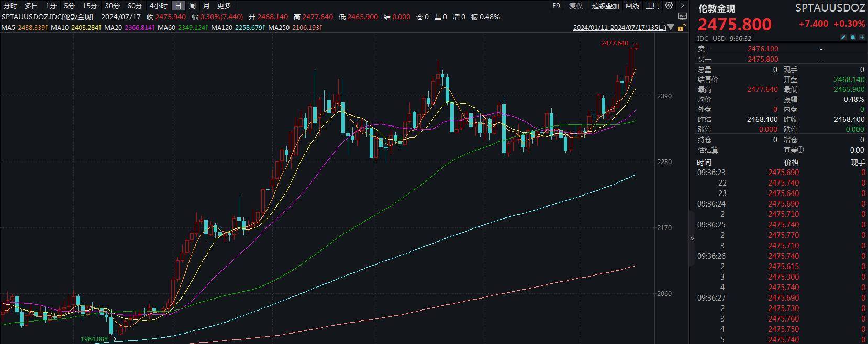
Task: Switch to 多日 multi-day view
Action: tap(31, 6)
